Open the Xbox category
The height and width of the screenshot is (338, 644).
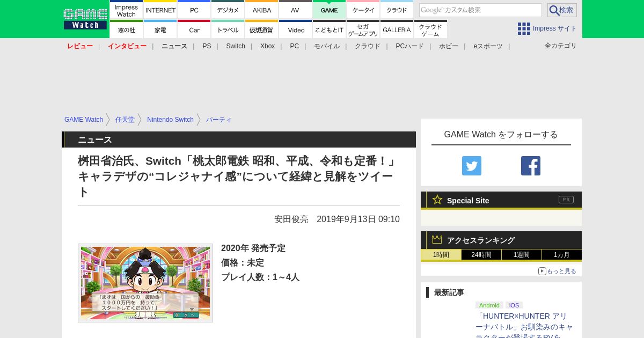coord(267,46)
